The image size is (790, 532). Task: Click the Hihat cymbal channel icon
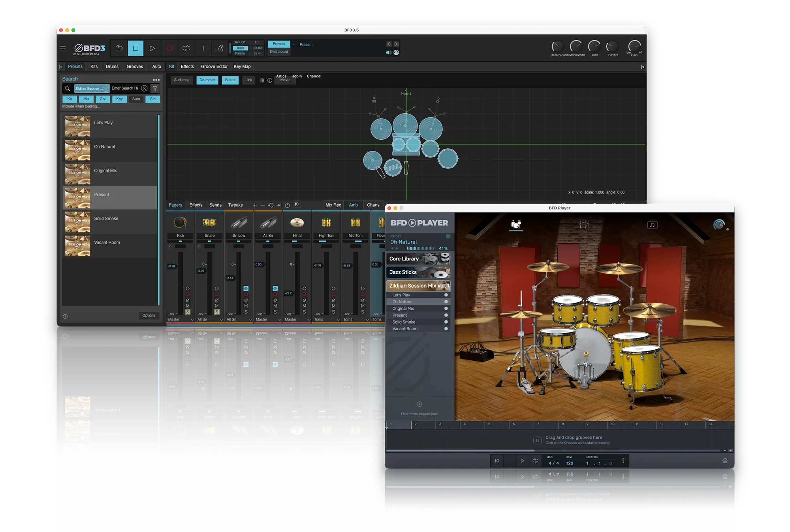(297, 223)
